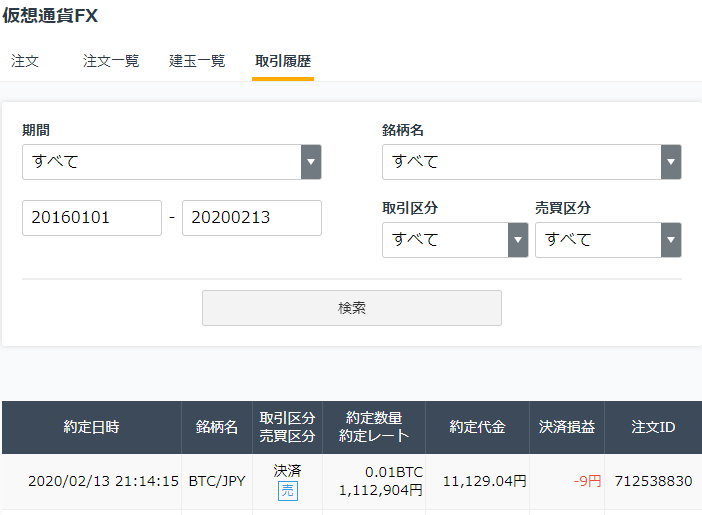Click the 約定代金 column header
702x515 pixels.
click(477, 427)
